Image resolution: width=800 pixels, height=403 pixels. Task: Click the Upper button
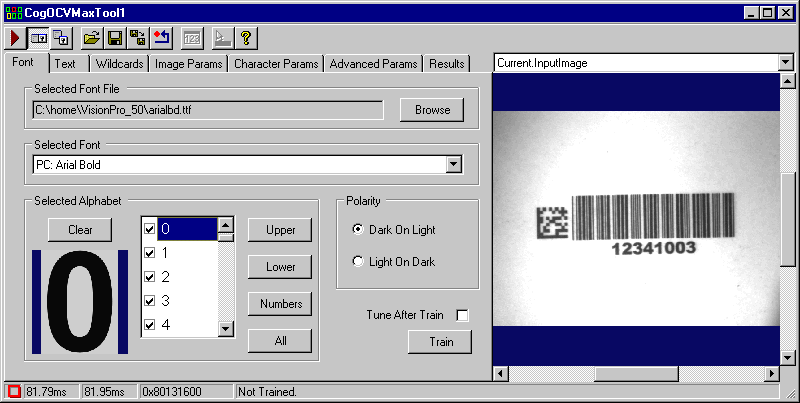coord(280,230)
